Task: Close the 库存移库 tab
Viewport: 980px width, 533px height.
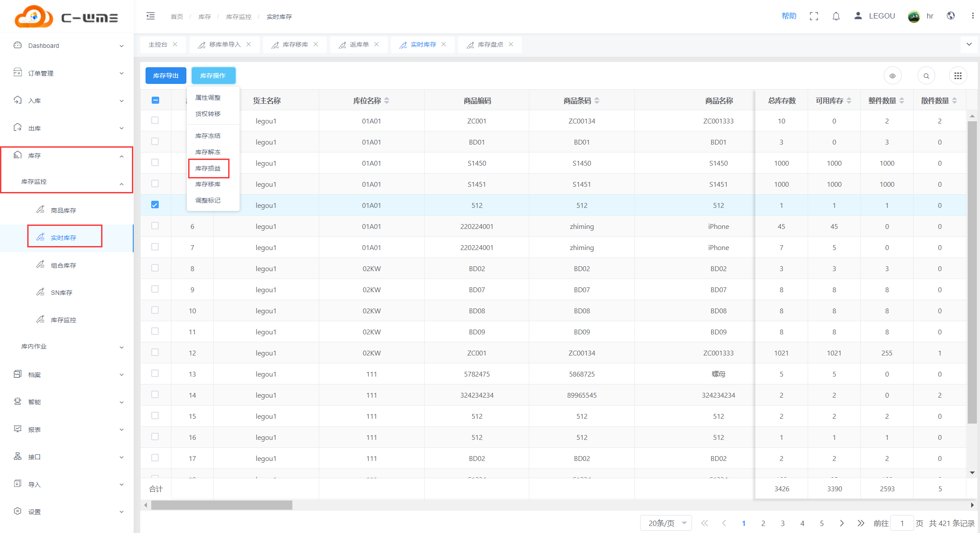Action: pyautogui.click(x=316, y=44)
